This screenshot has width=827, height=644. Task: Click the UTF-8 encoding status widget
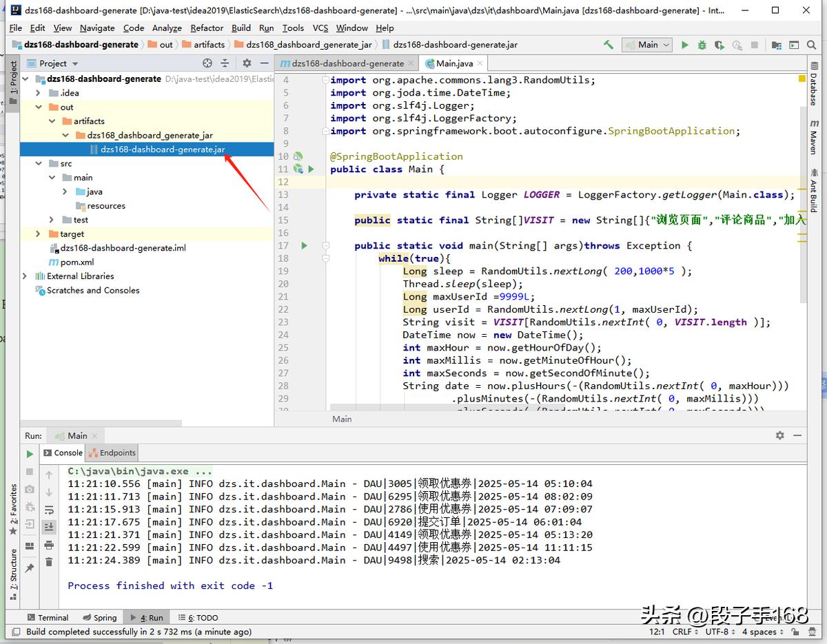click(719, 632)
